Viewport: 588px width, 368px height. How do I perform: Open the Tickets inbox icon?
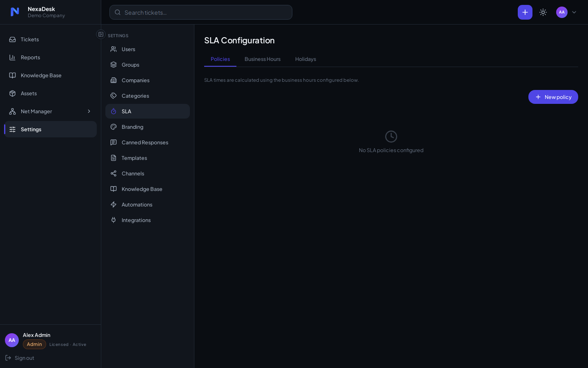(x=13, y=39)
